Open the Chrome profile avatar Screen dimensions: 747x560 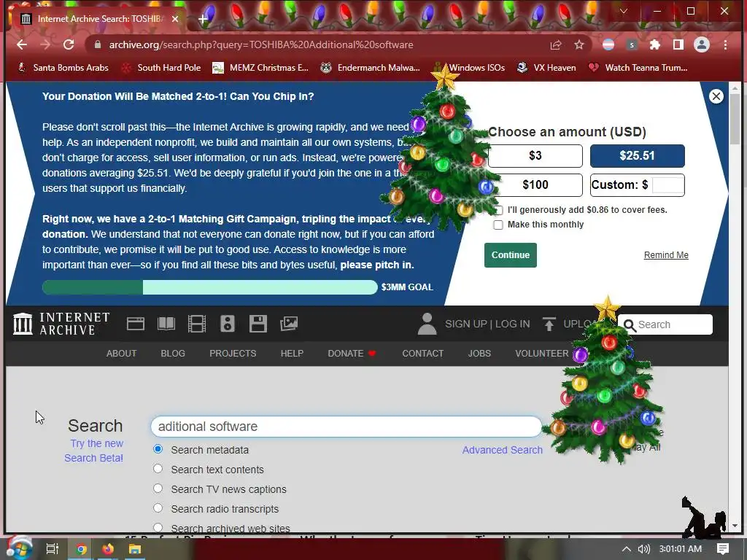701,44
